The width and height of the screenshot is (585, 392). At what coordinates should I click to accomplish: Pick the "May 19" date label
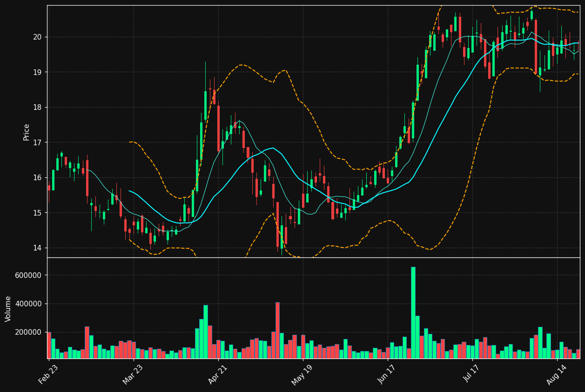coord(302,374)
